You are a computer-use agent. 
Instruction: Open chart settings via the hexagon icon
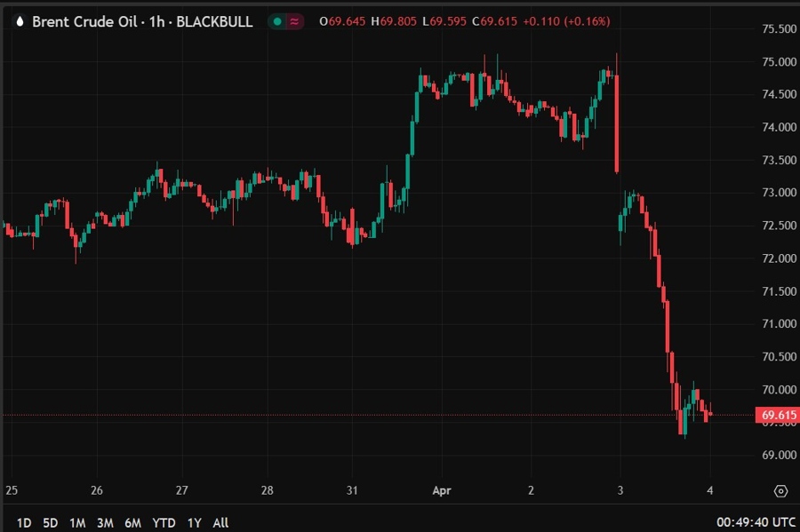click(780, 489)
